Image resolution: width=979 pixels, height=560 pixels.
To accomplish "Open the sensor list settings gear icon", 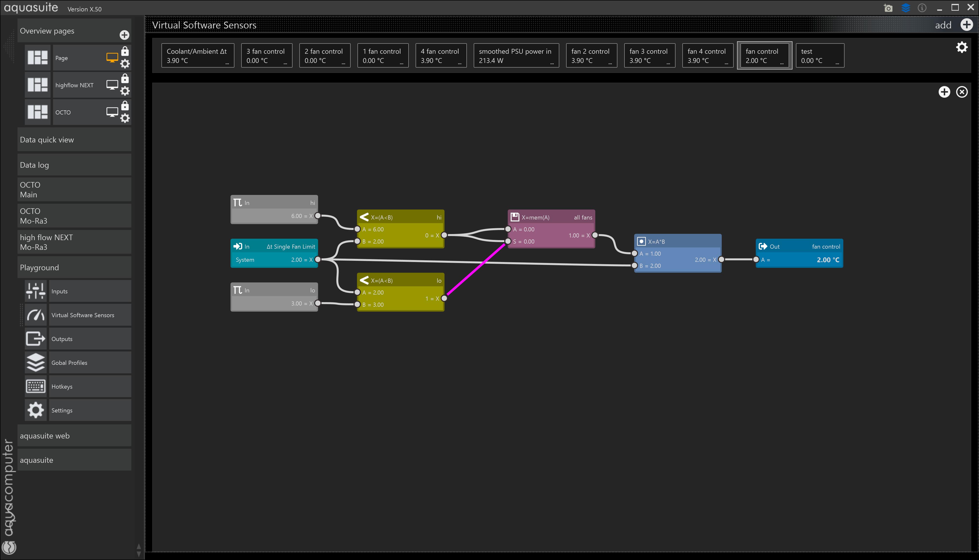I will click(x=962, y=47).
